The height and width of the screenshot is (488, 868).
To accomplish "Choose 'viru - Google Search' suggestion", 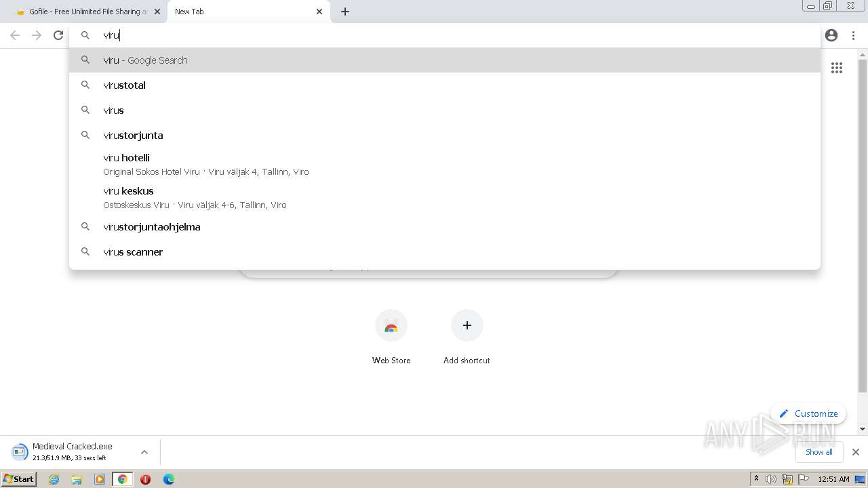I will point(445,60).
